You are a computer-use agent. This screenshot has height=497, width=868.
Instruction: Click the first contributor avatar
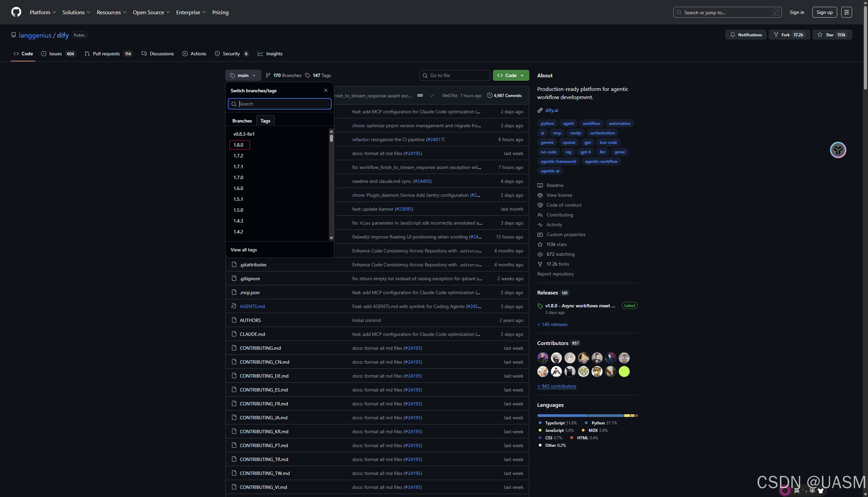542,358
